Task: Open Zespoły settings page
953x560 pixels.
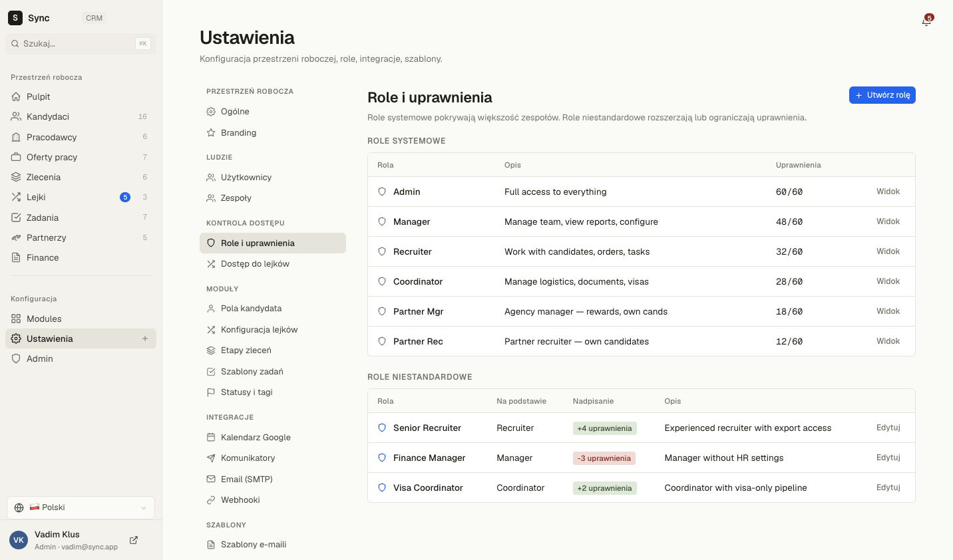Action: coord(273,198)
